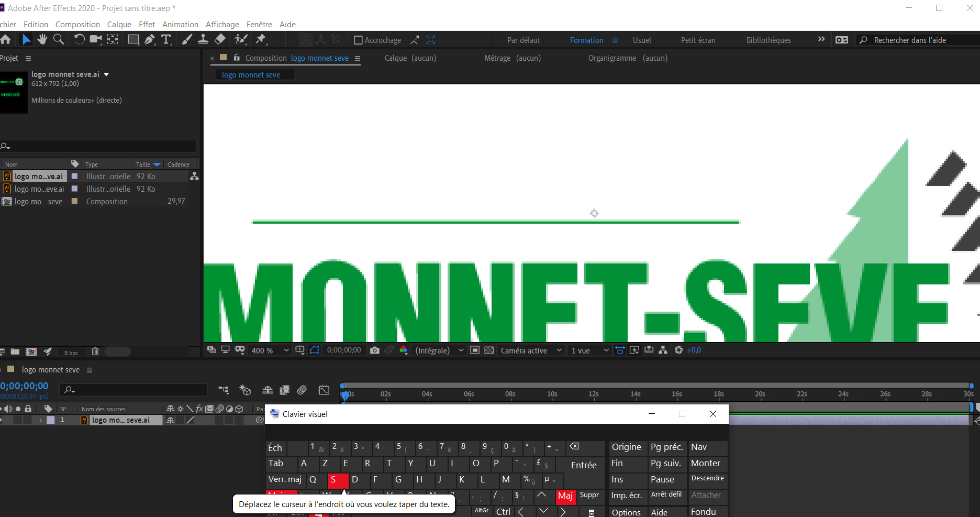Open the timeline panel menu
Image resolution: width=980 pixels, height=517 pixels.
[90, 370]
